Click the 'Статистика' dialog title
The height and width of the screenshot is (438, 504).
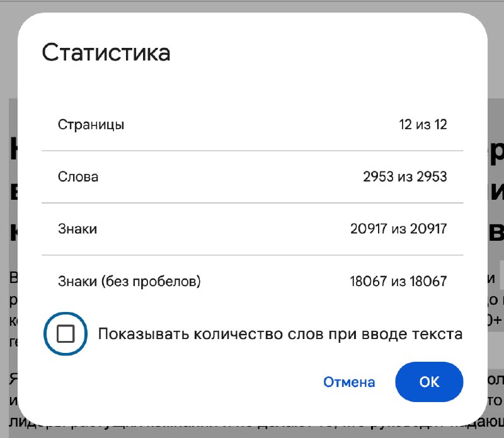[106, 53]
